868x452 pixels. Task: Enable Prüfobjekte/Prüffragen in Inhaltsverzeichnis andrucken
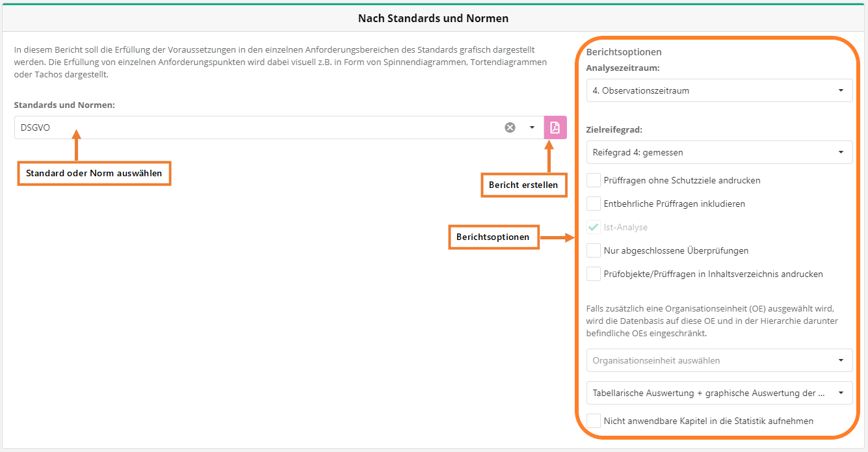click(x=593, y=274)
